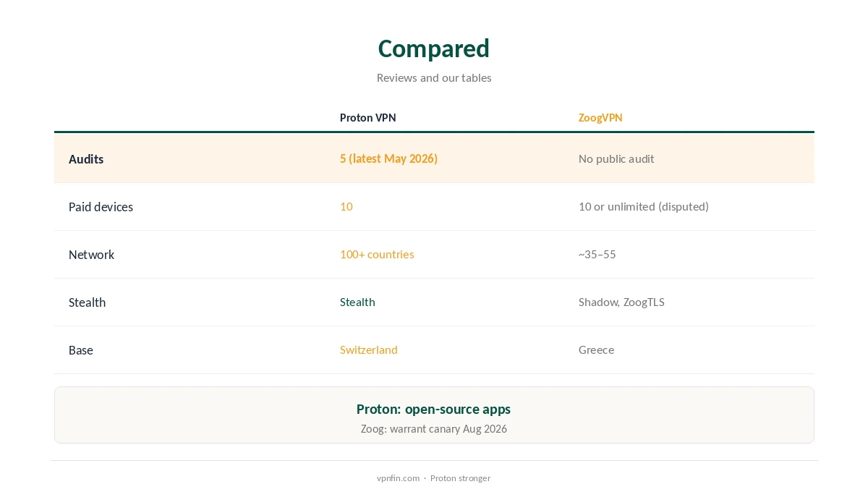Select the 'Base' row label
The image size is (868, 492).
81,350
